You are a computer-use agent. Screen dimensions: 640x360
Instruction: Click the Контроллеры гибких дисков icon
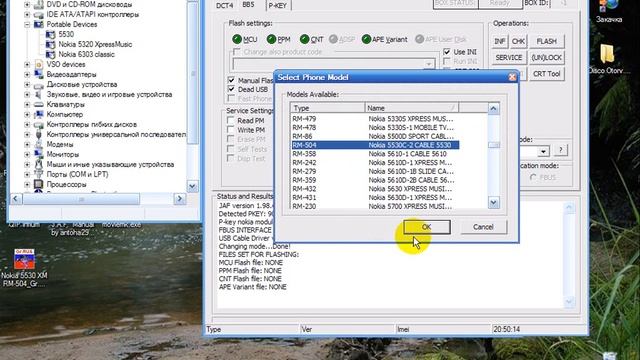coord(39,124)
